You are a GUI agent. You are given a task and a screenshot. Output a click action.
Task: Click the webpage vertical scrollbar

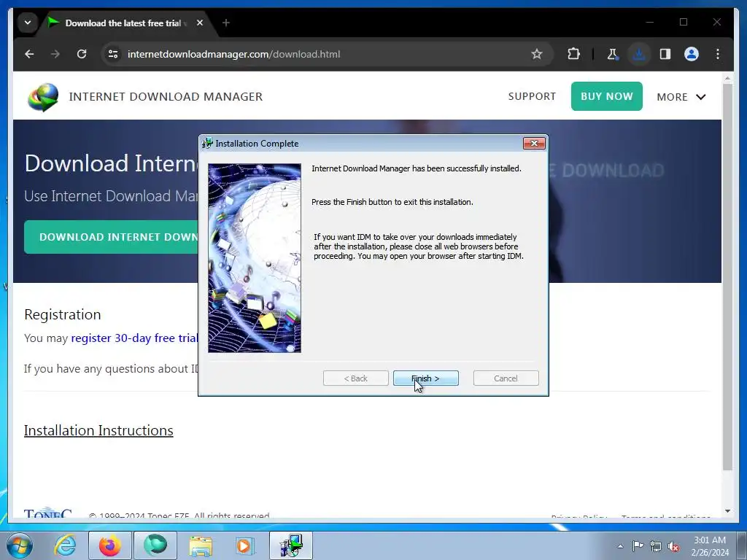pos(727,276)
